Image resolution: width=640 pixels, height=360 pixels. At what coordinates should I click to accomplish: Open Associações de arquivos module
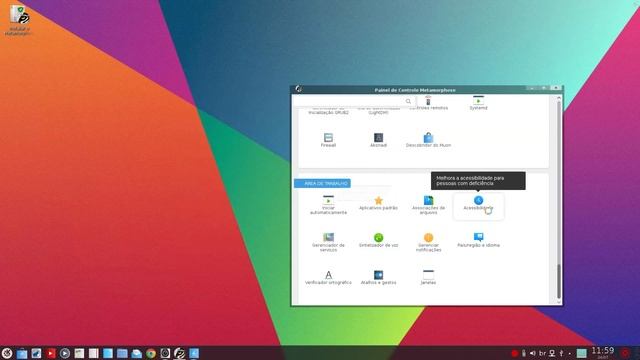pyautogui.click(x=428, y=205)
